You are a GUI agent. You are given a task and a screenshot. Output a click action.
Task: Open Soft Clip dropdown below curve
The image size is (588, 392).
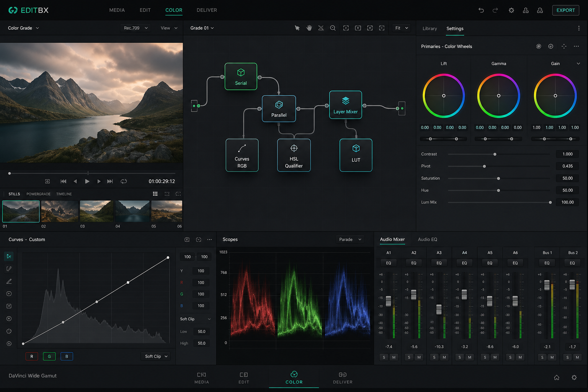tap(156, 356)
